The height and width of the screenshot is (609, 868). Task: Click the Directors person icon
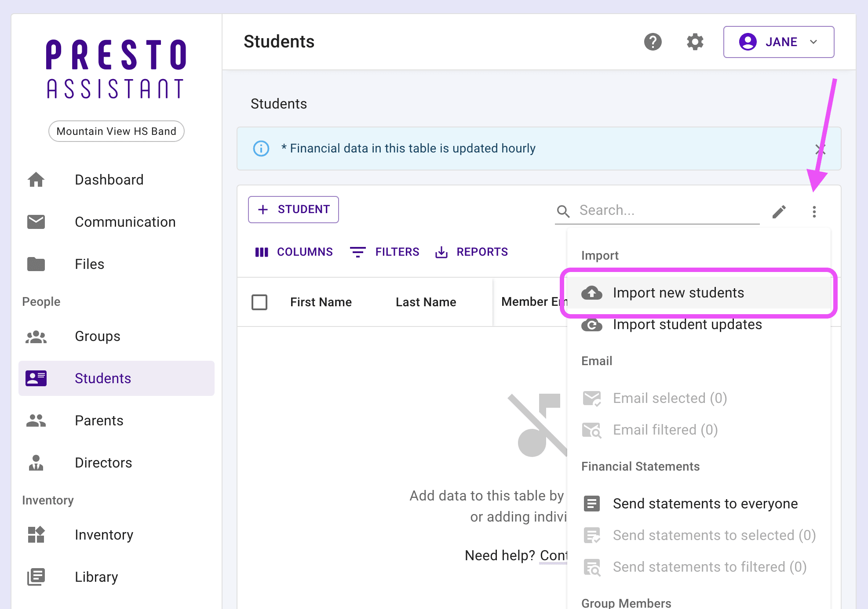tap(36, 463)
